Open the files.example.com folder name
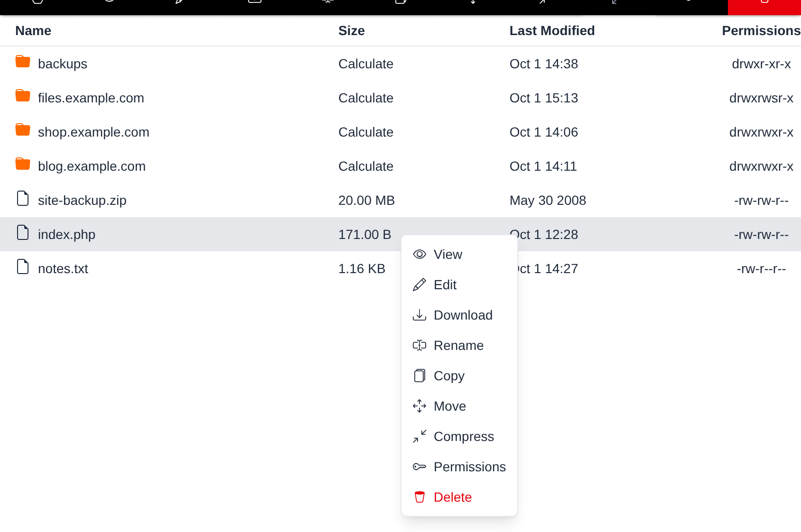The width and height of the screenshot is (801, 532). click(91, 98)
